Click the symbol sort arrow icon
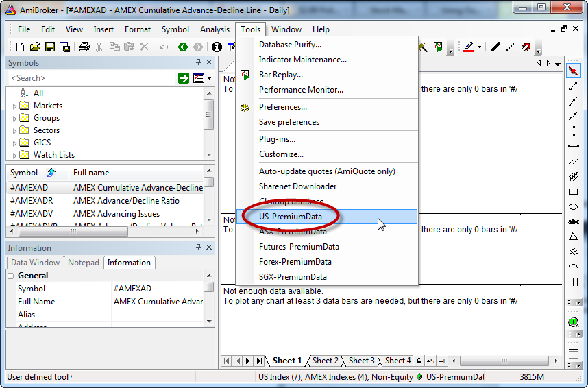This screenshot has height=388, width=588. click(x=51, y=173)
